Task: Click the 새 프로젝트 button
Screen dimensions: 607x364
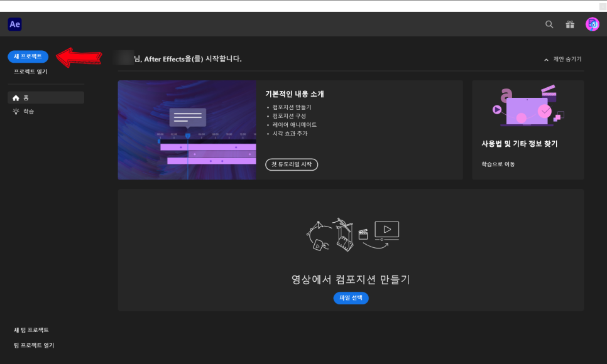Action: tap(28, 56)
